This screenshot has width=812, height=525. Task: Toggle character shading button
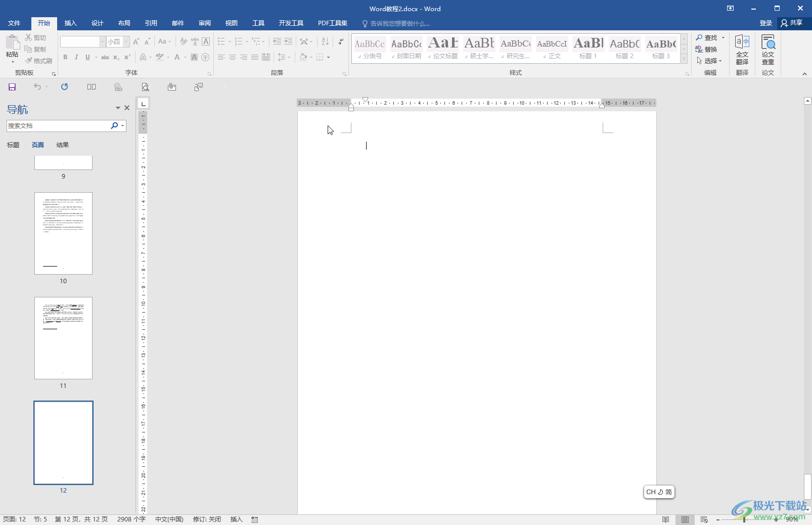pyautogui.click(x=194, y=57)
